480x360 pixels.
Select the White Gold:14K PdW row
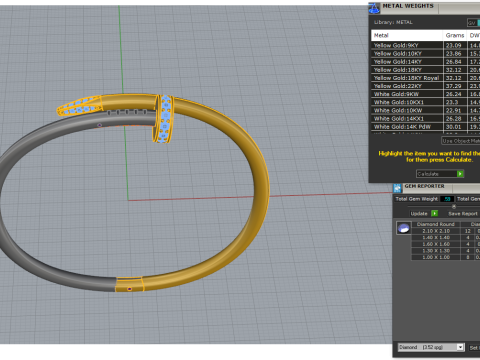pyautogui.click(x=426, y=127)
